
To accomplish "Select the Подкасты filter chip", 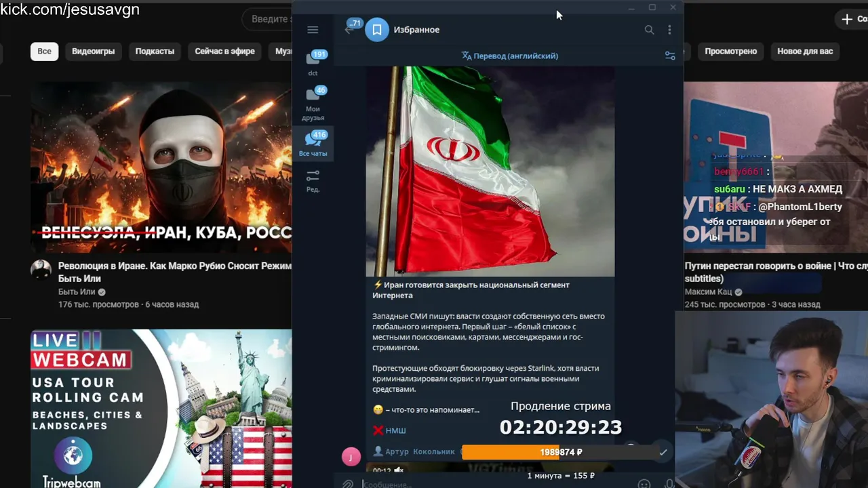I will pyautogui.click(x=155, y=52).
